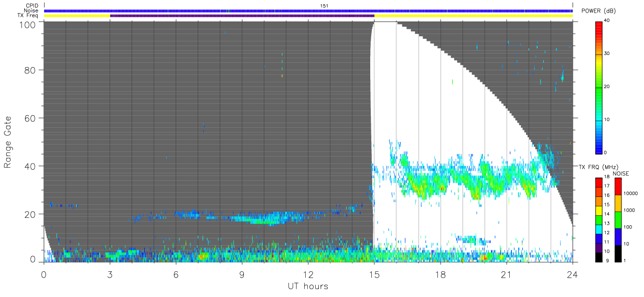Click the TX Freq row label
This screenshot has height=297, width=644.
pos(28,15)
